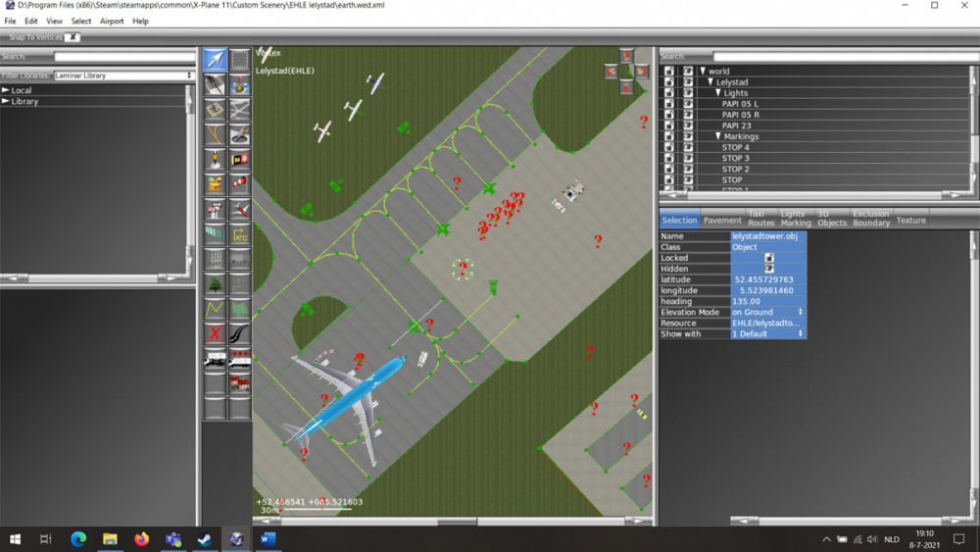Choose the Runway tool in toolbar
The image size is (980, 552).
pos(215,84)
